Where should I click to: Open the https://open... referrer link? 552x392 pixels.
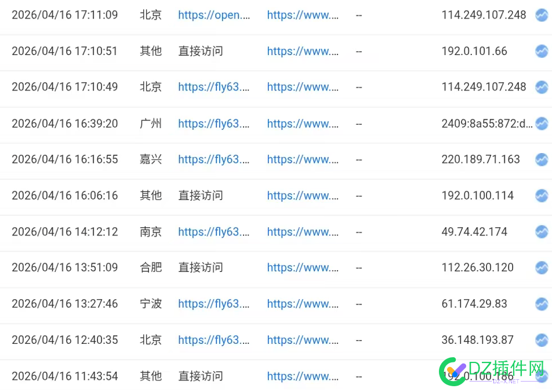(214, 15)
